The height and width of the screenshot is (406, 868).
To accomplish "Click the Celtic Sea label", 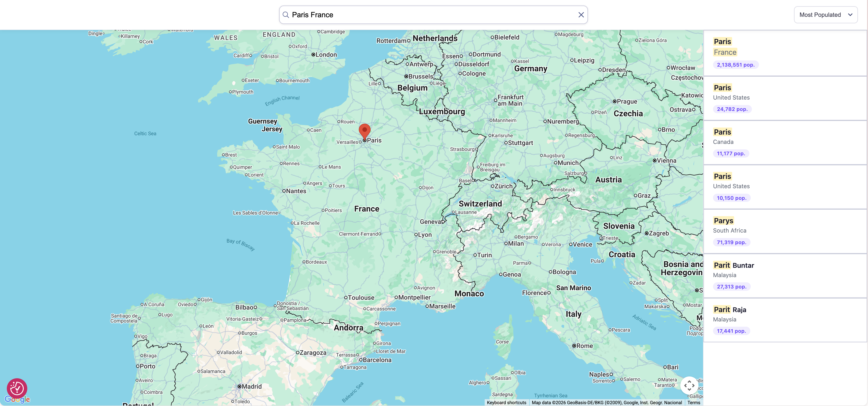I will tap(145, 133).
